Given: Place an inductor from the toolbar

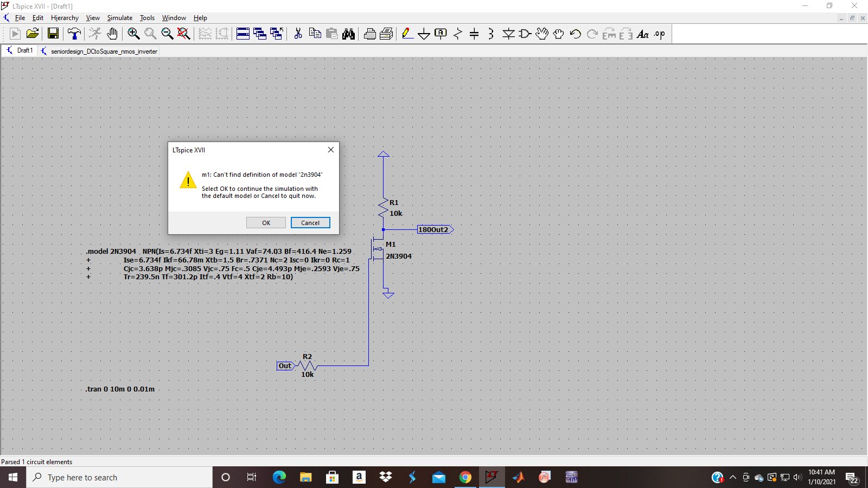Looking at the screenshot, I should click(x=491, y=34).
